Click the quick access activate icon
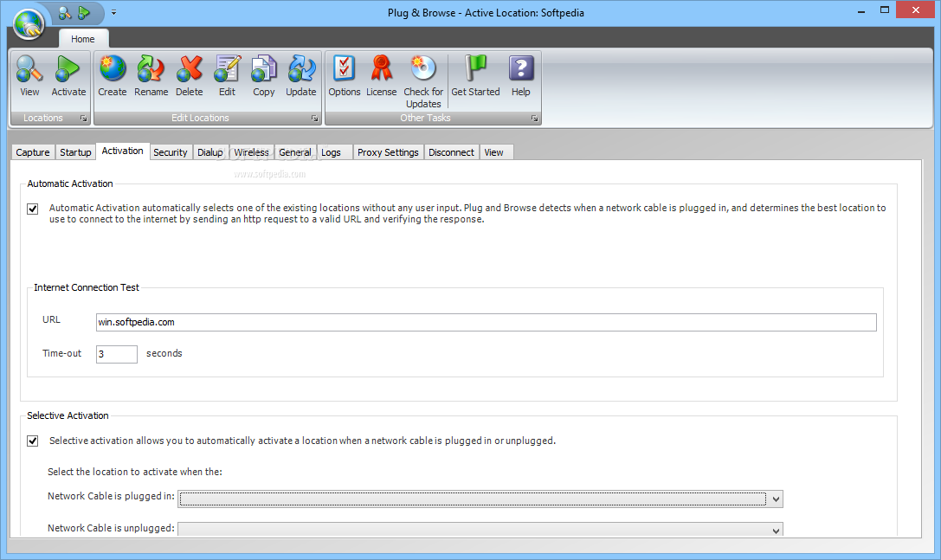This screenshot has height=560, width=941. click(84, 13)
